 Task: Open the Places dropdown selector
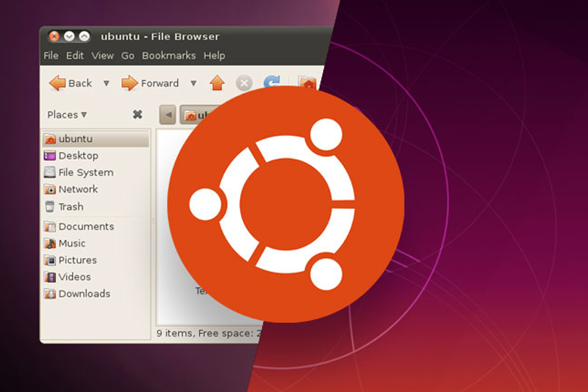pyautogui.click(x=67, y=115)
